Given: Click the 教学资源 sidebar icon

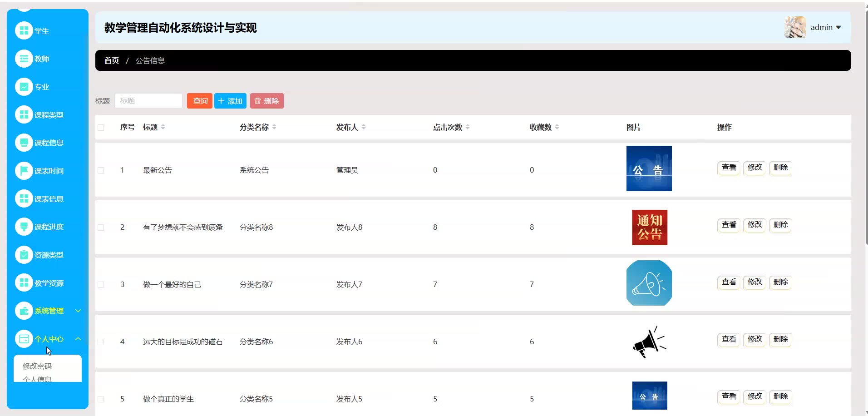Looking at the screenshot, I should pyautogui.click(x=24, y=282).
